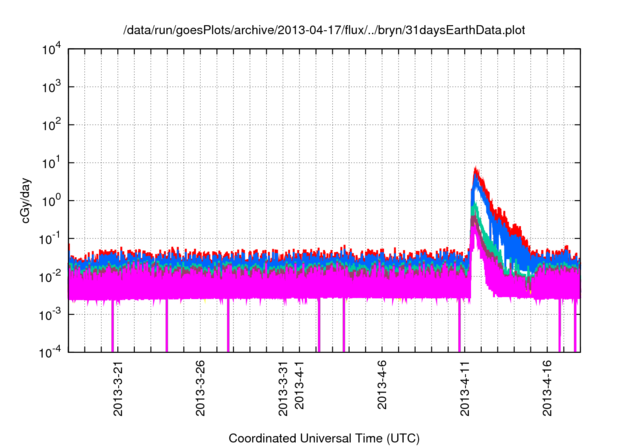Click the 10^-1 y-axis tick label

point(49,238)
